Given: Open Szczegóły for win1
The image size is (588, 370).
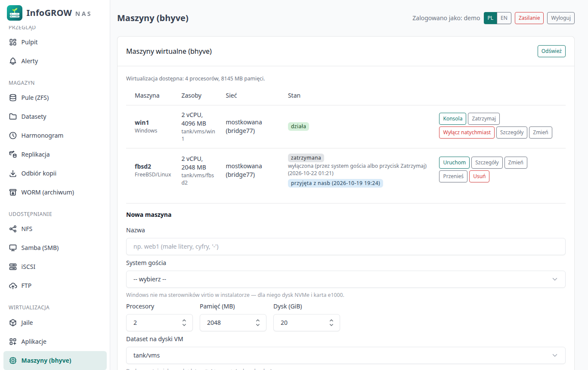Looking at the screenshot, I should click(x=512, y=133).
